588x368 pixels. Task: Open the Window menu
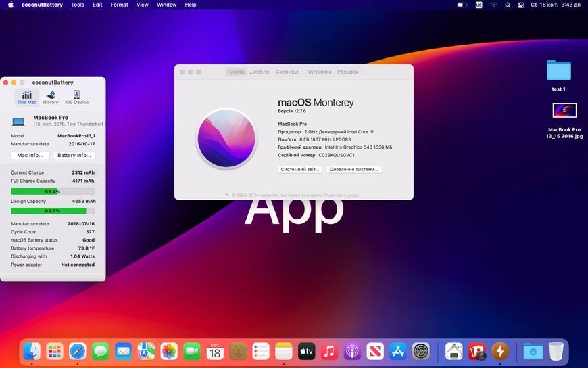point(166,5)
